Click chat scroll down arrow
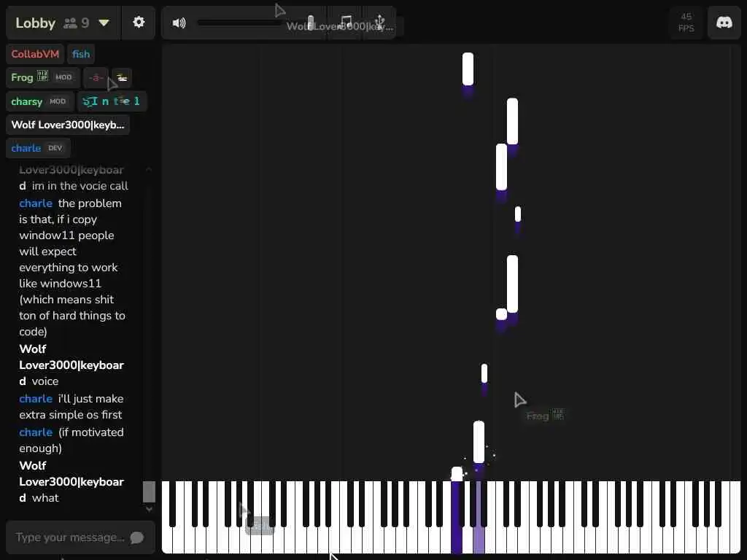 tap(149, 509)
